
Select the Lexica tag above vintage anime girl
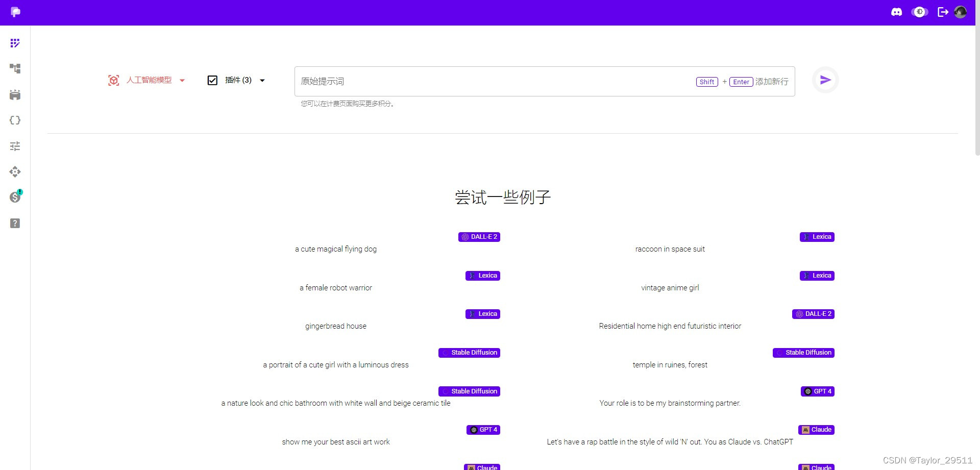817,276
